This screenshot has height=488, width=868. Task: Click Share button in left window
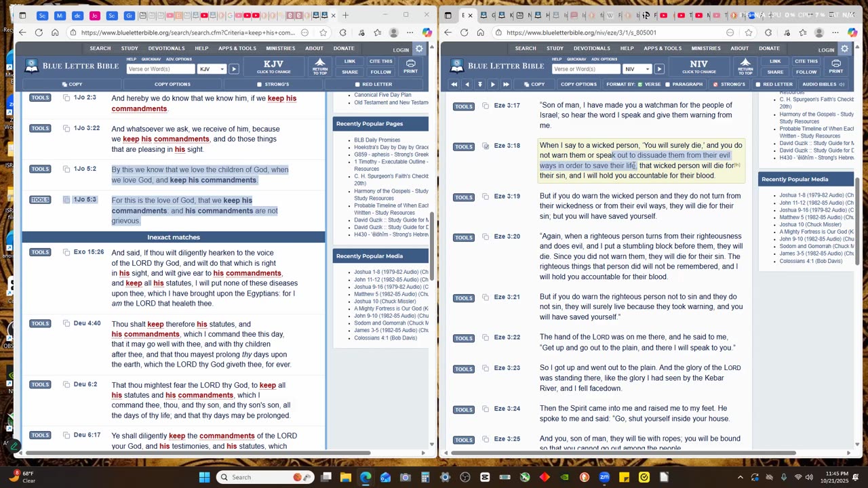tap(350, 72)
